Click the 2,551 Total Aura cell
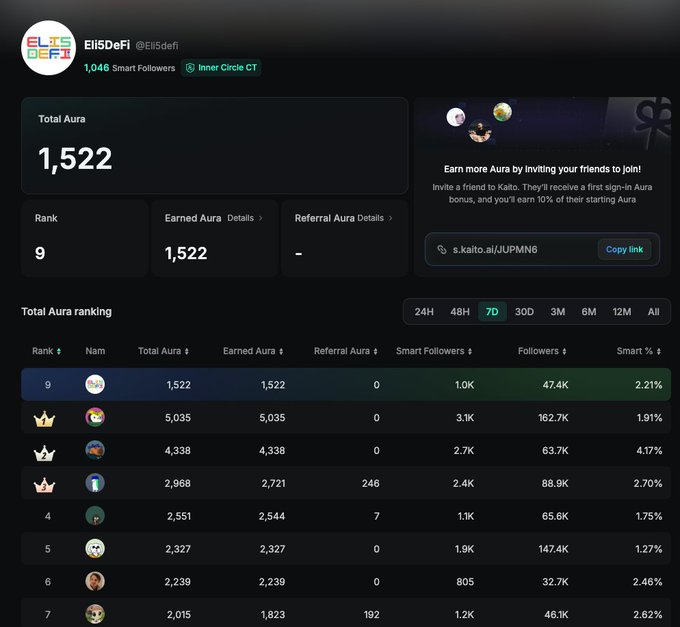680x627 pixels. click(x=179, y=516)
